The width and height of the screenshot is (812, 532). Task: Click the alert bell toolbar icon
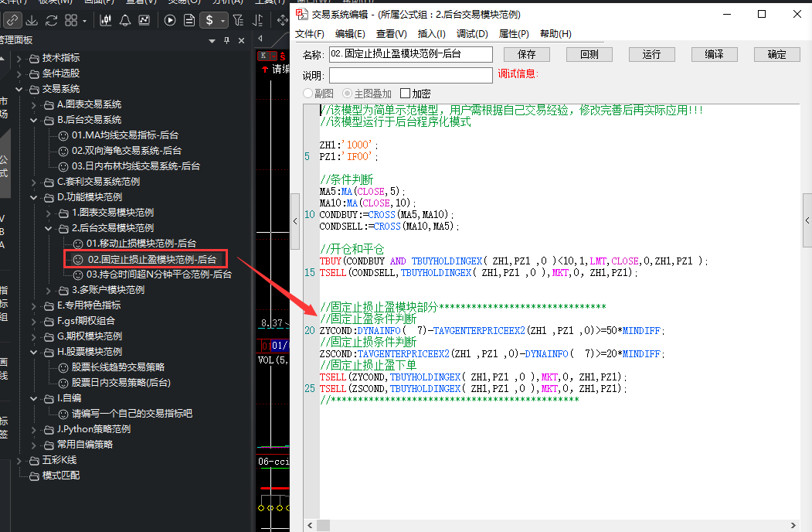point(125,20)
